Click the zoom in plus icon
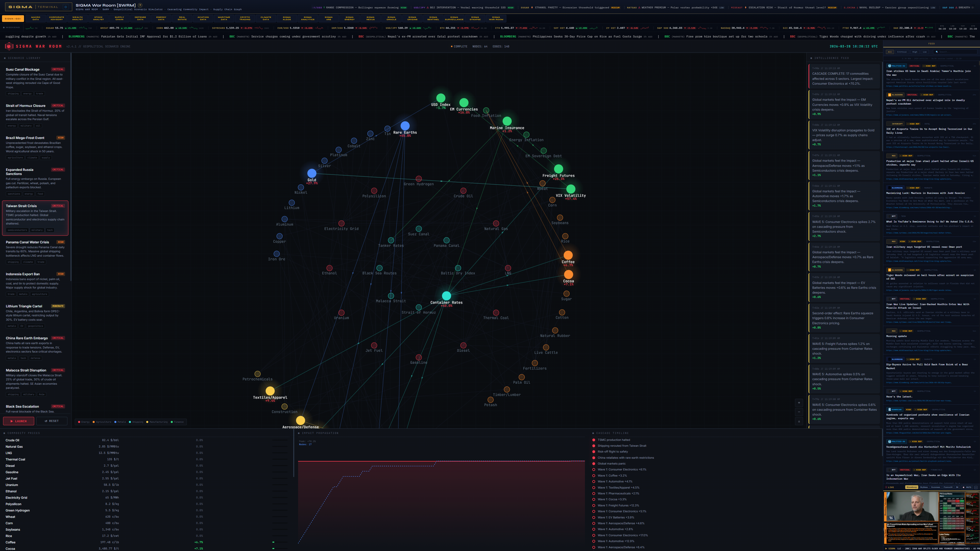980x551 pixels. point(799,403)
